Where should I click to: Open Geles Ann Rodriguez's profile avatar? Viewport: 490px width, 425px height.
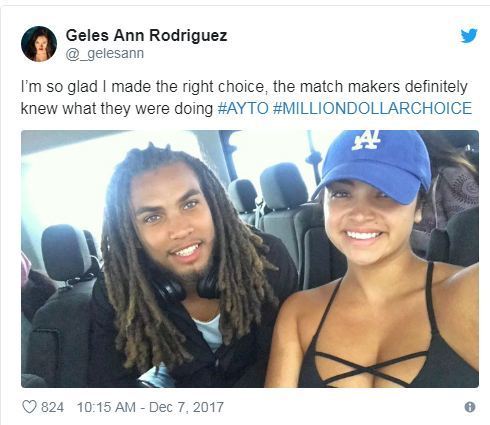tap(39, 44)
